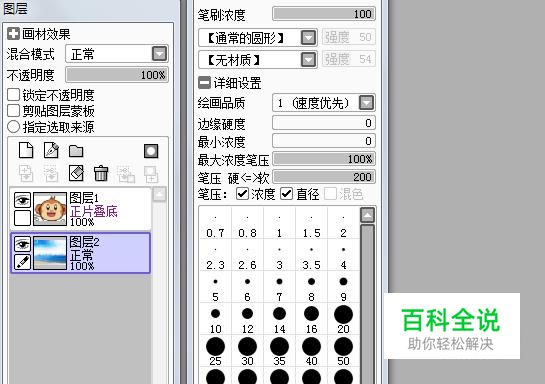Choose brush size 9

click(x=343, y=287)
